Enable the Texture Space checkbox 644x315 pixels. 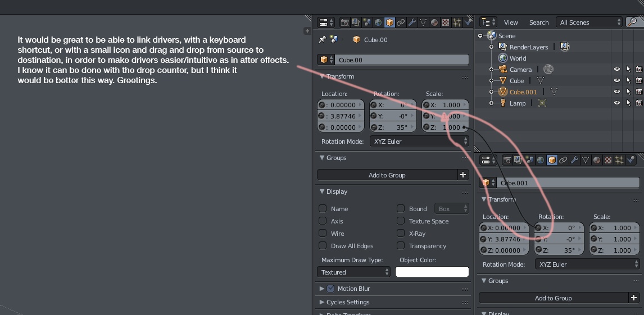point(401,221)
